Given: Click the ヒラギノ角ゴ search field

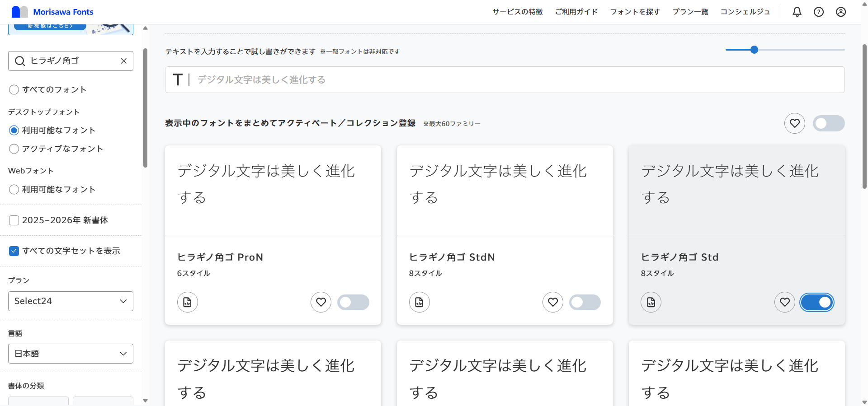Looking at the screenshot, I should tap(71, 61).
